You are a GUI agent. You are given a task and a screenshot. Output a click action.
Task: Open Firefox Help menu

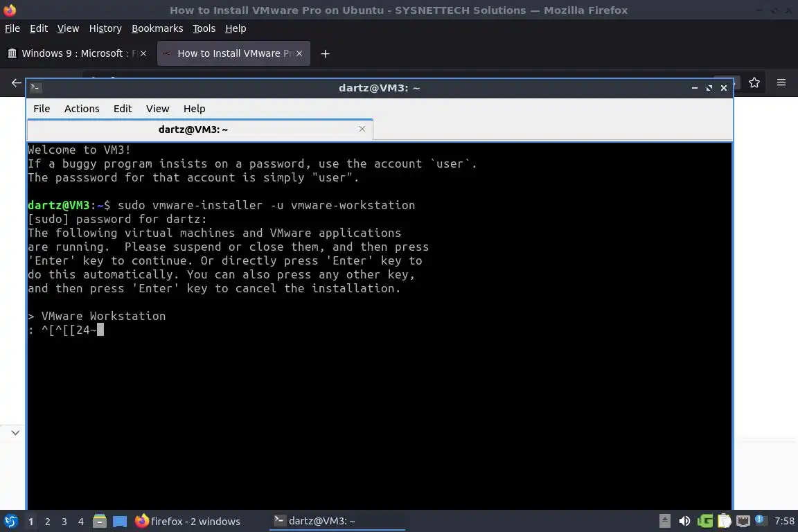coord(236,28)
